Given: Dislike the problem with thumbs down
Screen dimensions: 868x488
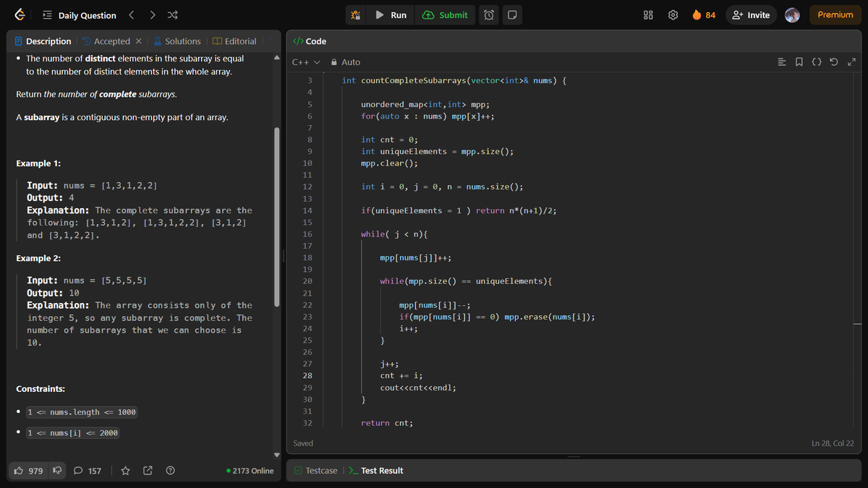Looking at the screenshot, I should 57,471.
